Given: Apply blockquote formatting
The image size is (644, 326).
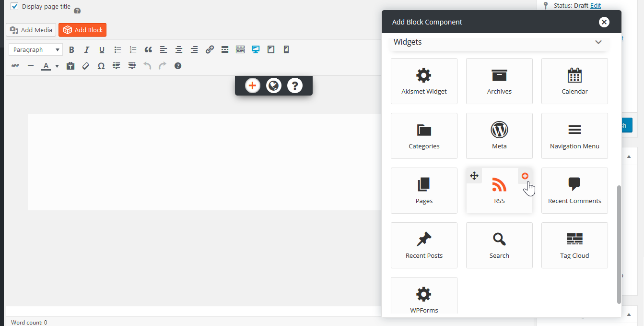Looking at the screenshot, I should tap(148, 49).
